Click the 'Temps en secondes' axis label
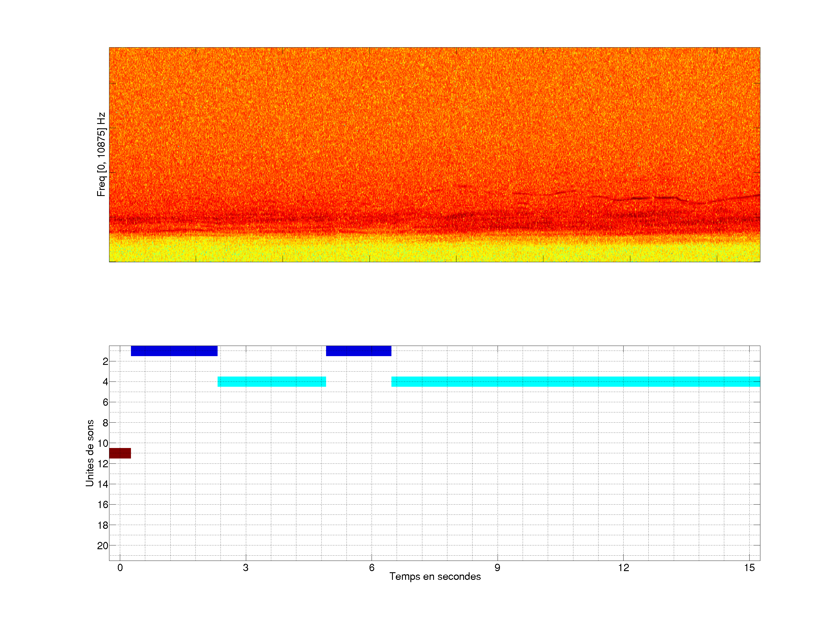This screenshot has height=630, width=840. coord(435,576)
